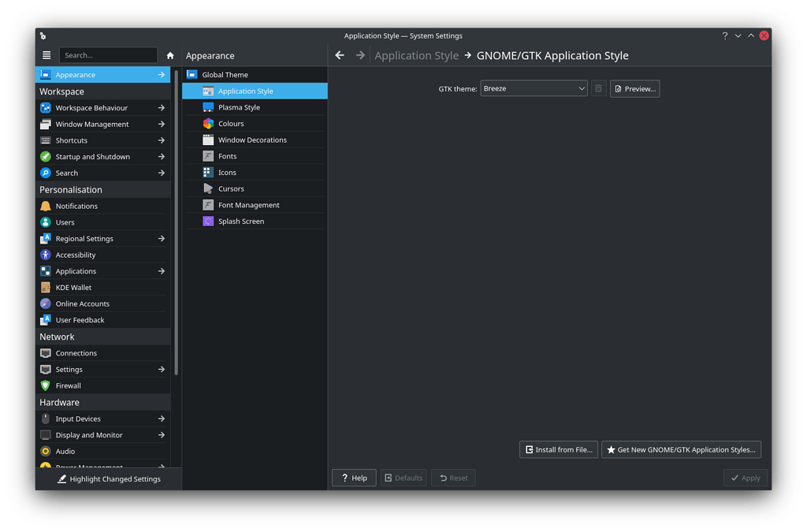Click the settings search field

109,55
